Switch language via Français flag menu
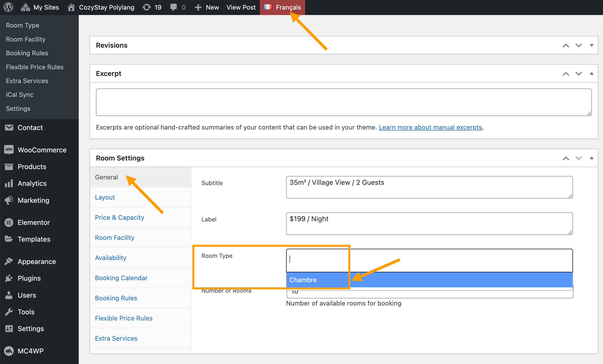 pyautogui.click(x=282, y=7)
